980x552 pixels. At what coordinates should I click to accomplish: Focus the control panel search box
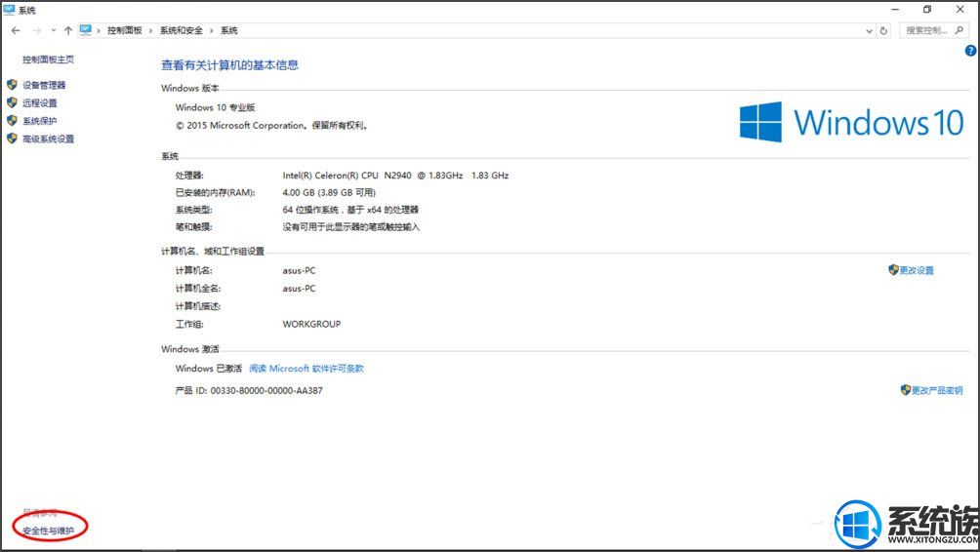click(934, 30)
